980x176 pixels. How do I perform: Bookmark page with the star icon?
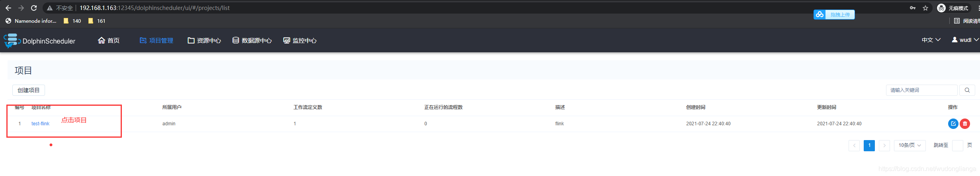925,8
